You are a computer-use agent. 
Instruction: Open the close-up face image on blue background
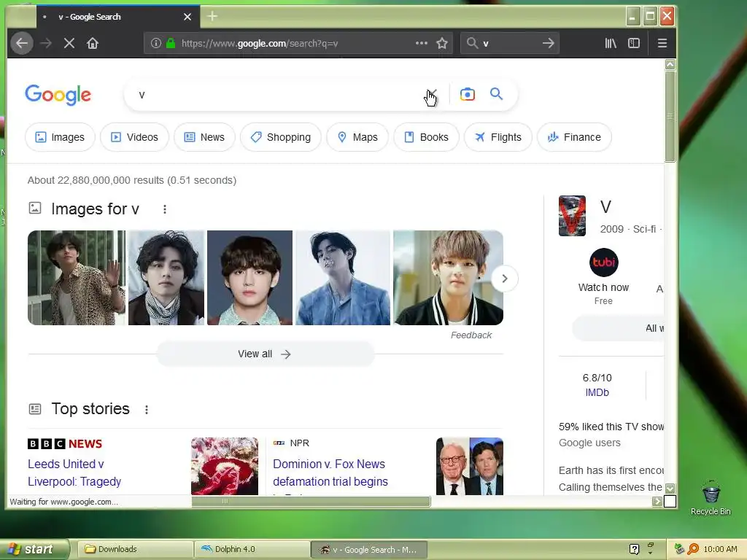[249, 278]
